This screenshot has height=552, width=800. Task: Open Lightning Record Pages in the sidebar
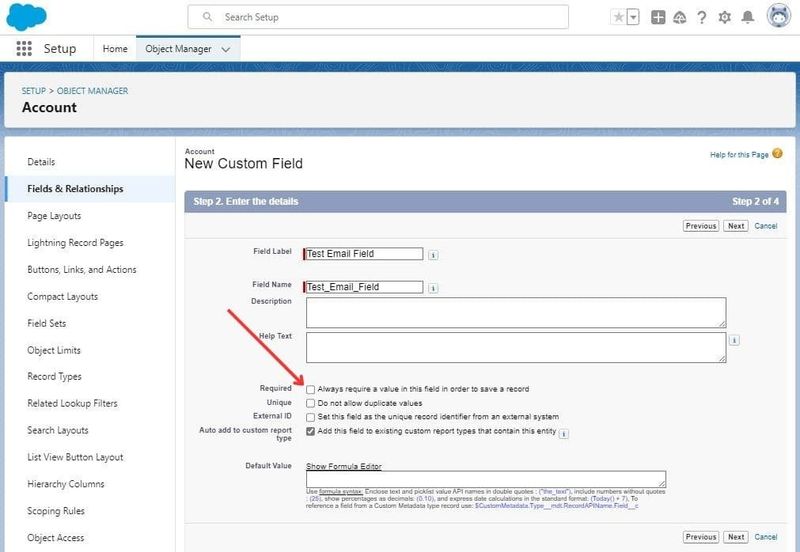click(x=75, y=243)
